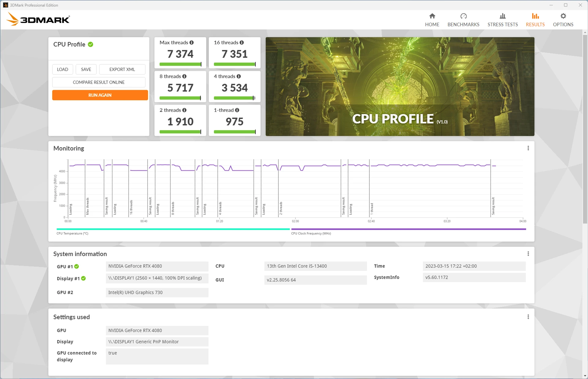Click the 975 1-thread score
The width and height of the screenshot is (588, 379).
pyautogui.click(x=235, y=121)
